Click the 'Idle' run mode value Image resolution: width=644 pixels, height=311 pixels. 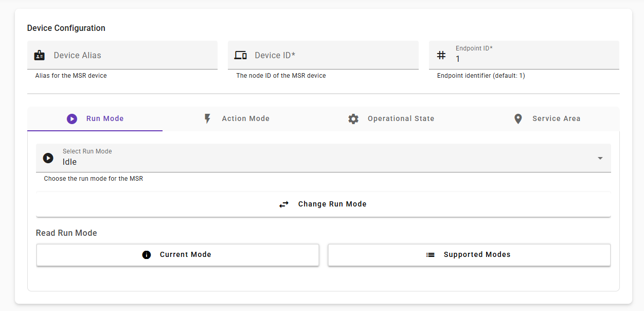click(69, 162)
